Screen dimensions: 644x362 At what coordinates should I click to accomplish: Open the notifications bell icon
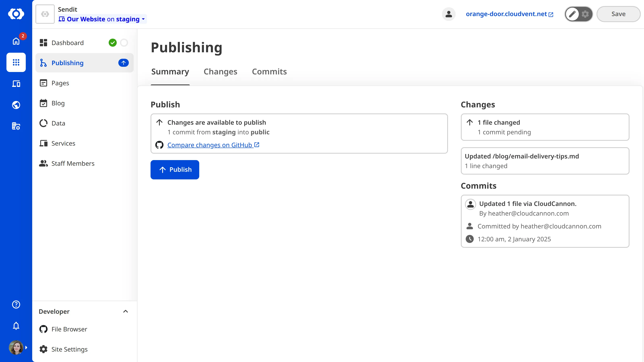tap(16, 326)
